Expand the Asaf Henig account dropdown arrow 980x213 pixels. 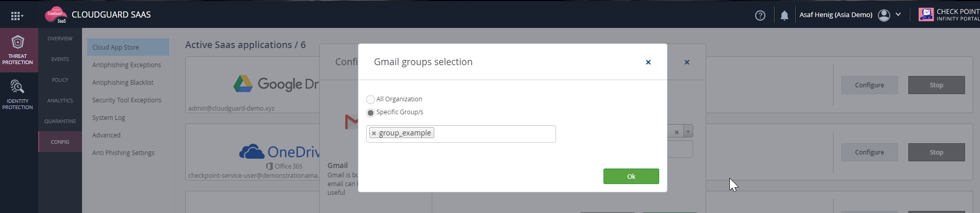(898, 14)
